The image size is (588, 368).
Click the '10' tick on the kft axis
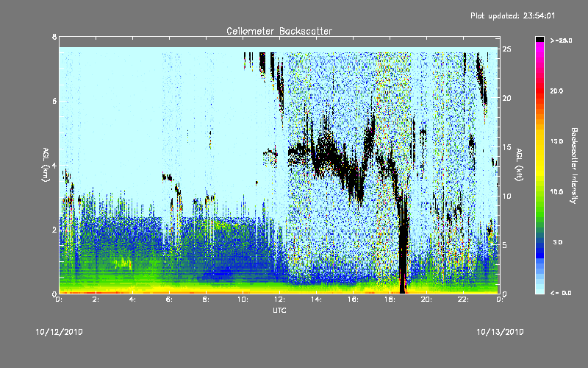pos(507,196)
